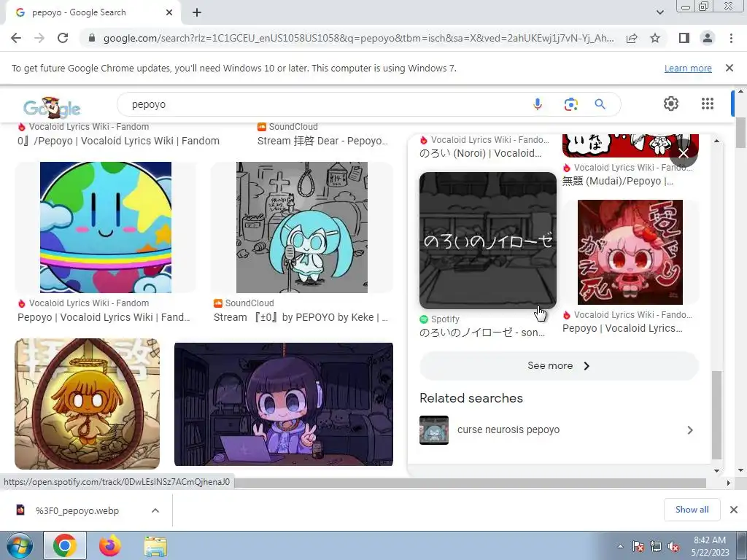This screenshot has width=747, height=560.
Task: Close the downloads bar
Action: (x=734, y=510)
